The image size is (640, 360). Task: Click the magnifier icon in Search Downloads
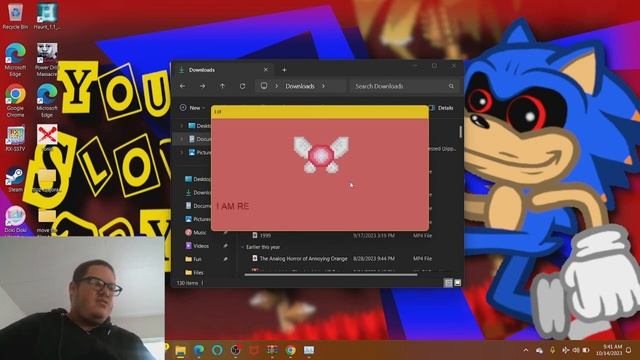pyautogui.click(x=451, y=86)
